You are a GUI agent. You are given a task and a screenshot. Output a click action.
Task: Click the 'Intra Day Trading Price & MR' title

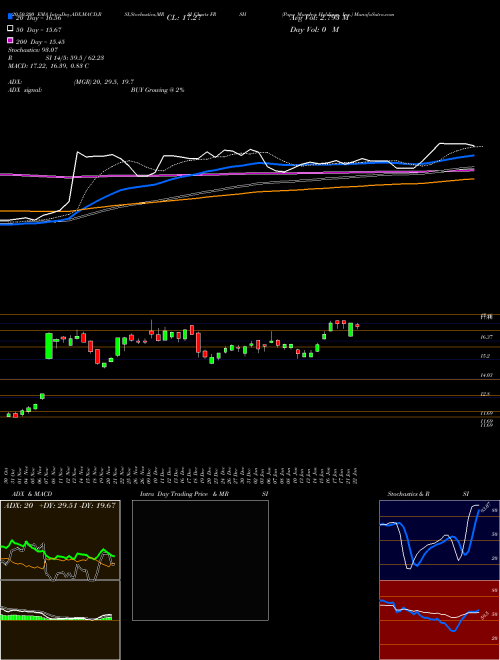coord(184,494)
